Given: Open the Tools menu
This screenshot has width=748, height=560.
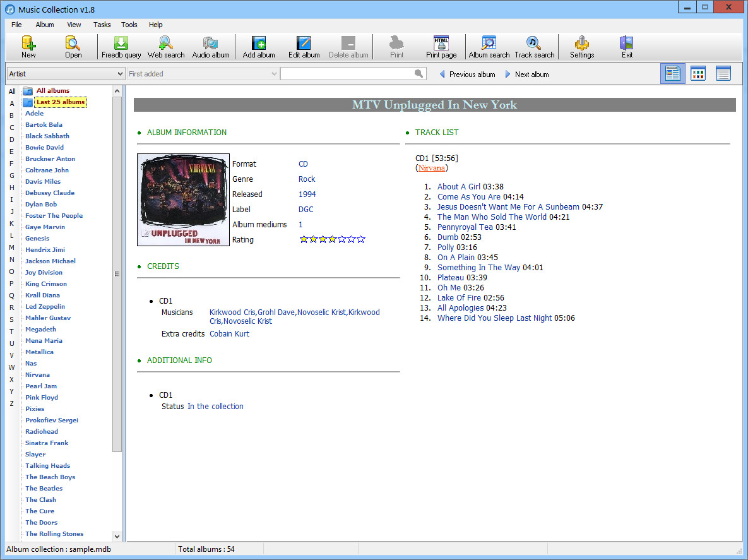Looking at the screenshot, I should click(x=129, y=25).
